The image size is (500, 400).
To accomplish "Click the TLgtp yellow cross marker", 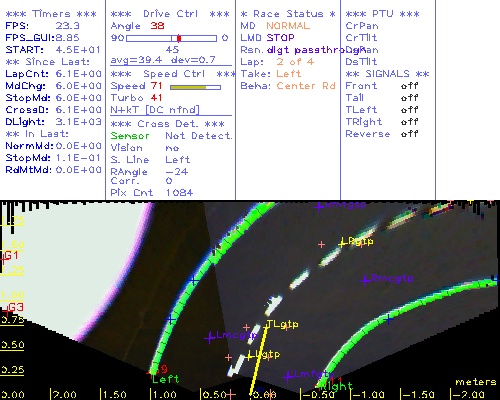I will (266, 324).
